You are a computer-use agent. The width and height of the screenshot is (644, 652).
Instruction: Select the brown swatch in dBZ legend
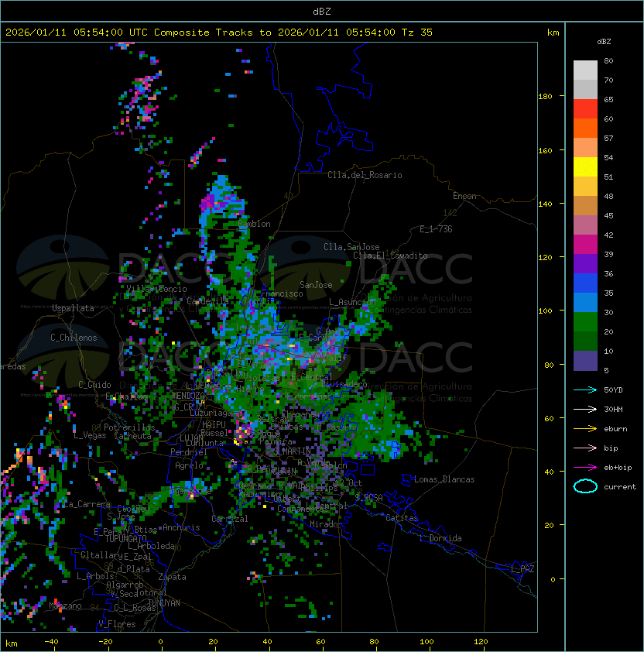[x=585, y=206]
